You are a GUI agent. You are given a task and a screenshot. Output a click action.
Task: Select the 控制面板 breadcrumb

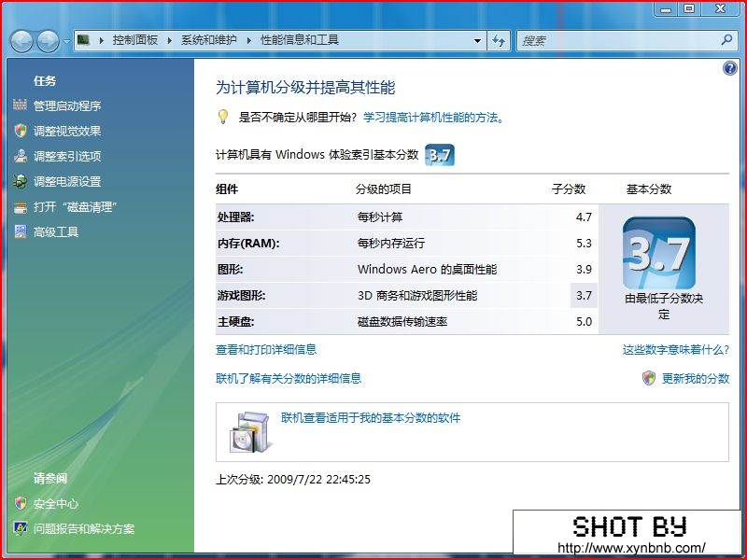[135, 40]
